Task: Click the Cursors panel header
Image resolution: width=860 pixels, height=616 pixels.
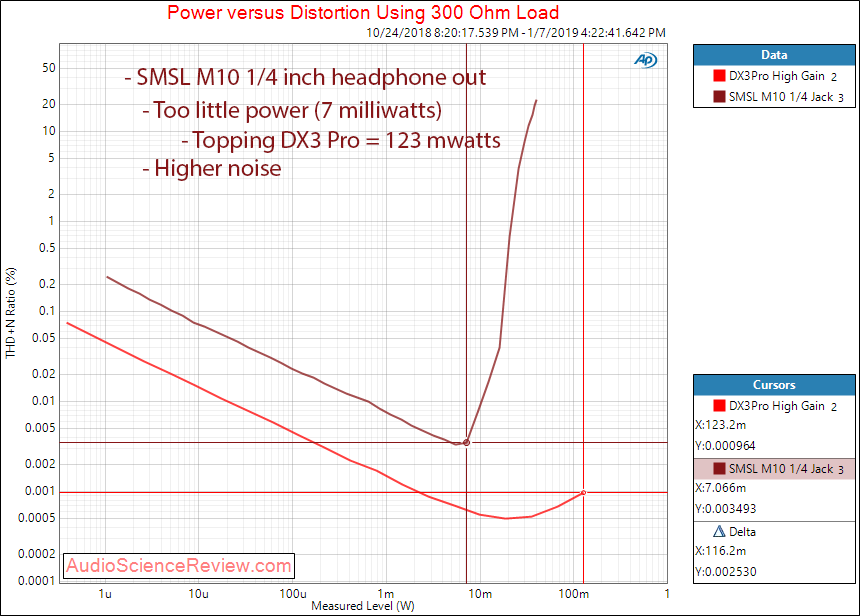Action: point(774,385)
